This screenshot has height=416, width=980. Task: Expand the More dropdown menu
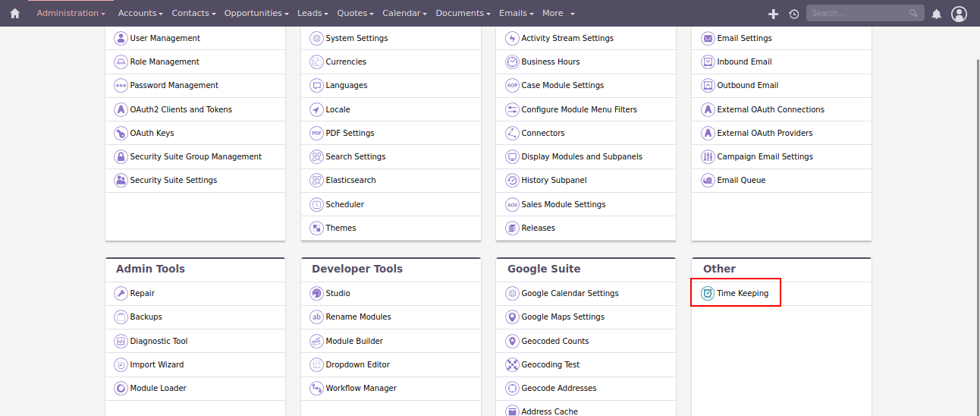click(558, 13)
